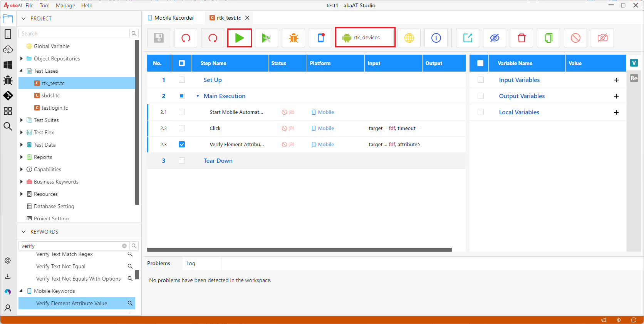Click the mobile record device icon
The width and height of the screenshot is (644, 324).
[320, 38]
